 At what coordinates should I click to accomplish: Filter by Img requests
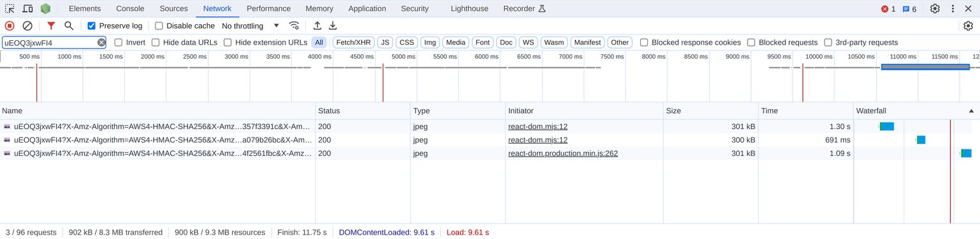click(x=430, y=42)
